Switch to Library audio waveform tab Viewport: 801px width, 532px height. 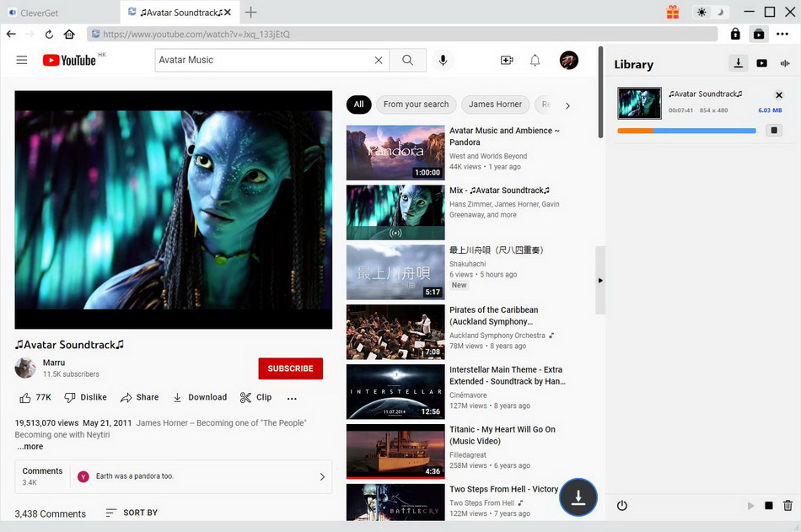click(x=785, y=63)
